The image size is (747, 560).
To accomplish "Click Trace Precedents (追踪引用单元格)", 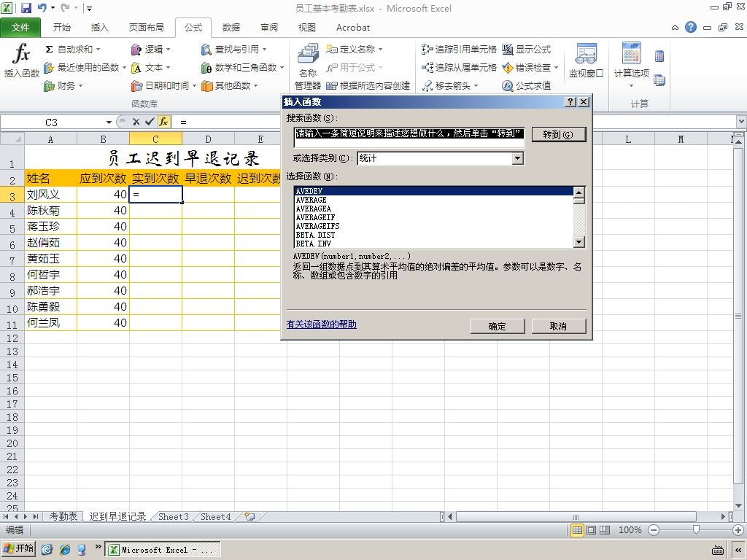I will pos(459,49).
